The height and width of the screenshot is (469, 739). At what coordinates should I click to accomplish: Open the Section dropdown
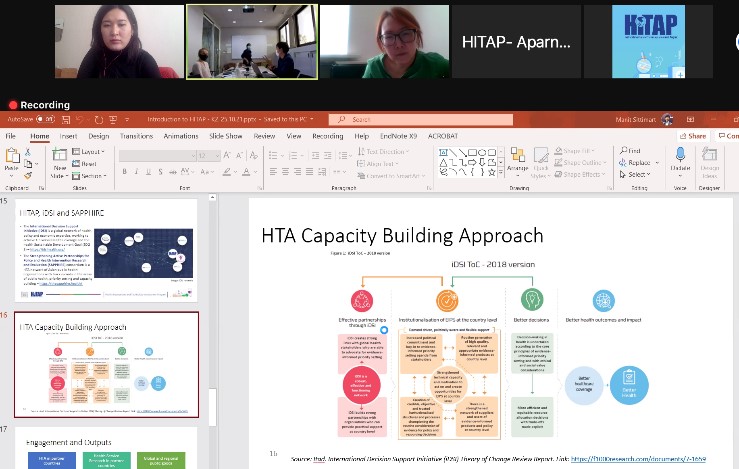point(91,175)
